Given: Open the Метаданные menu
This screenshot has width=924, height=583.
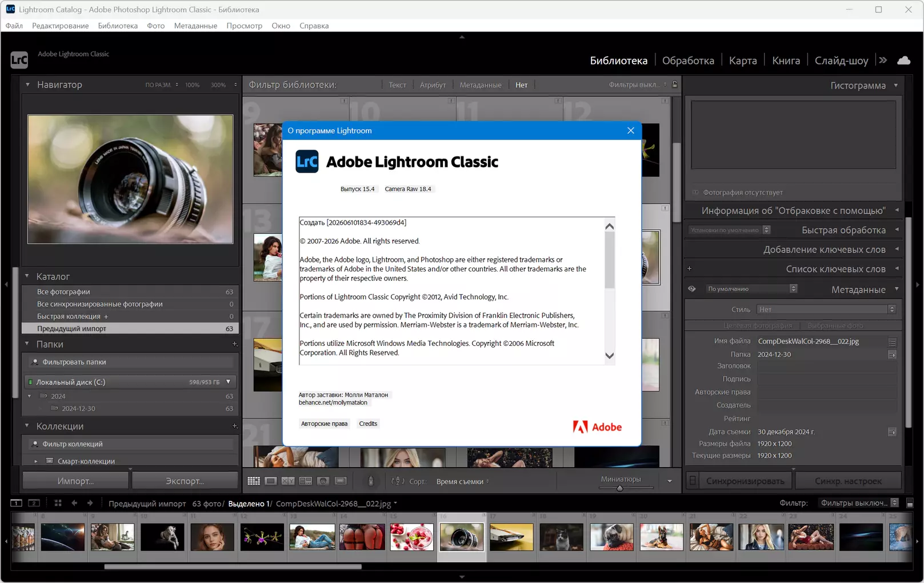Looking at the screenshot, I should 195,26.
